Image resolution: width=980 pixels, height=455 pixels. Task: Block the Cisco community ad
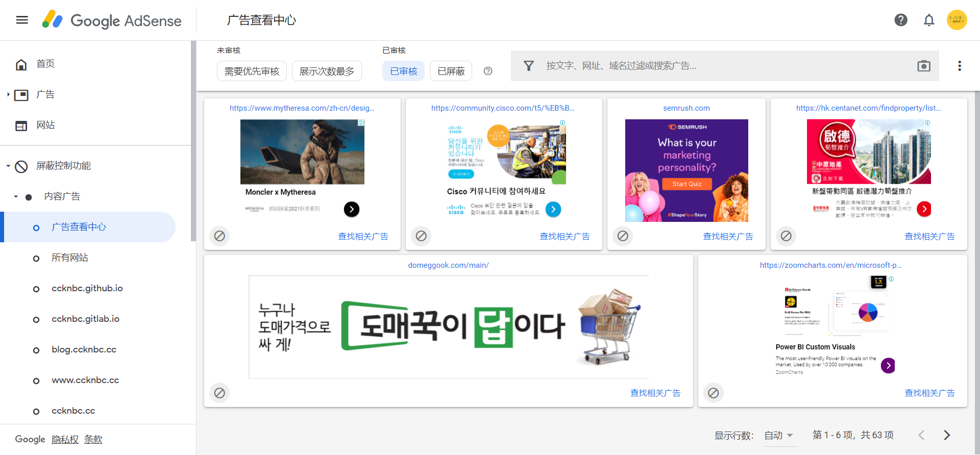421,236
